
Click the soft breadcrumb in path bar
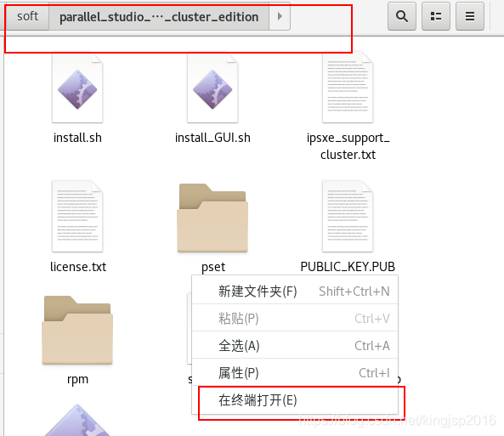(27, 16)
